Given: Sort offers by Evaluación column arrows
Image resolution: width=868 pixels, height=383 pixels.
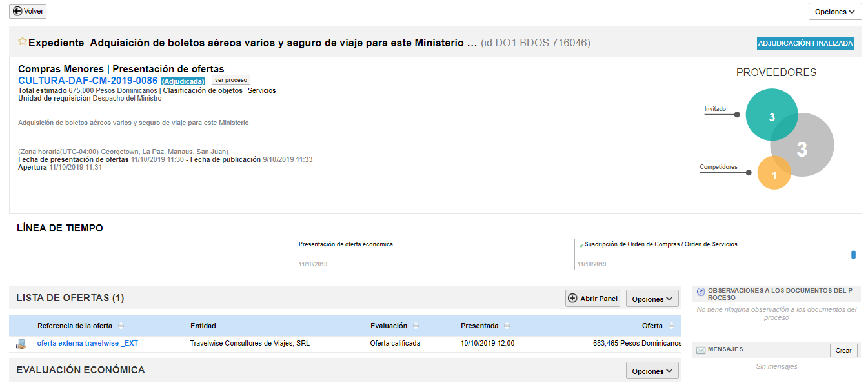Looking at the screenshot, I should tap(416, 326).
